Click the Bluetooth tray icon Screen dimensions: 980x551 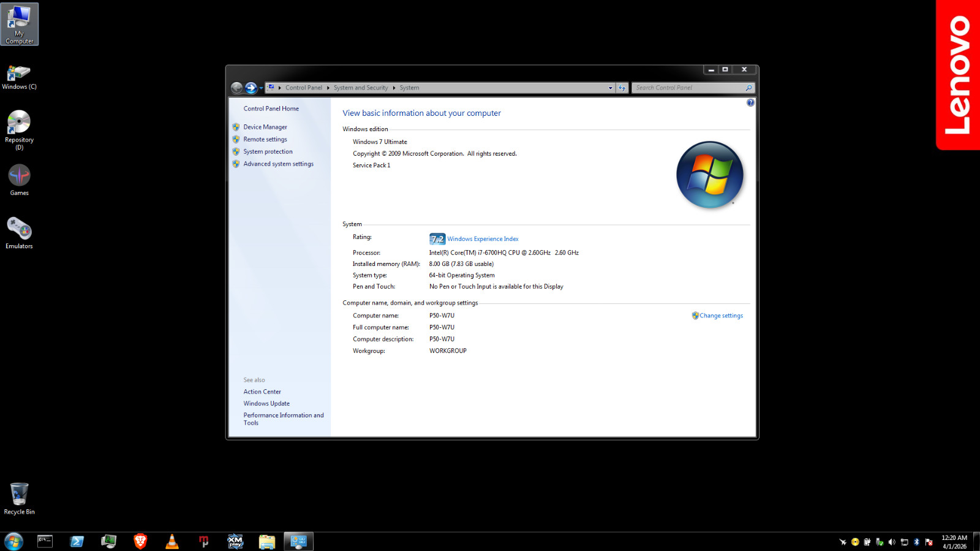coord(916,542)
